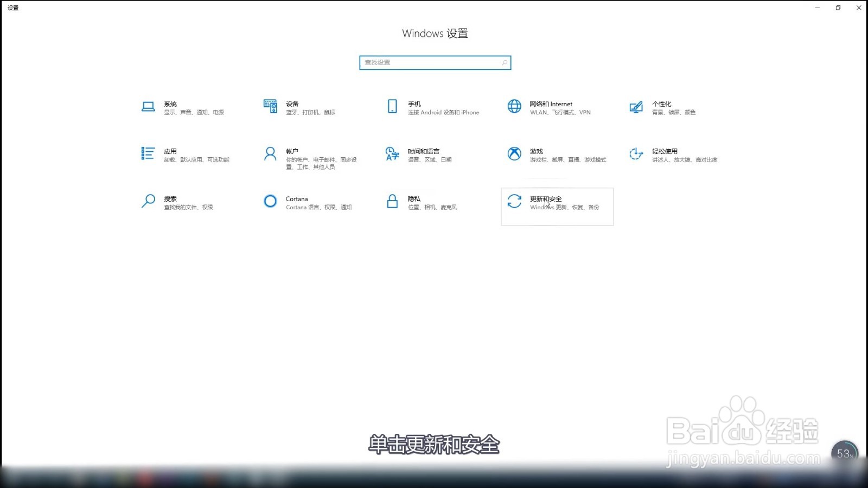Open the 时间和语言 icon
This screenshot has height=488, width=868.
[x=392, y=153]
